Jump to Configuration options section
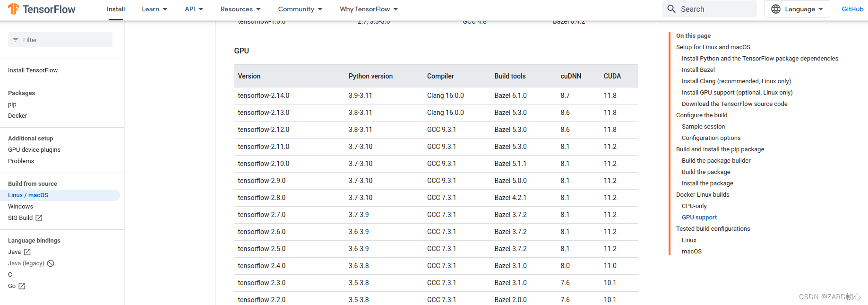This screenshot has width=868, height=305. [711, 138]
